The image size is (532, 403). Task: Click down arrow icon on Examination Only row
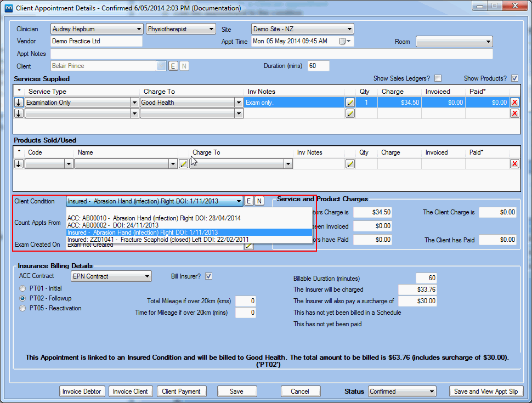click(x=19, y=103)
